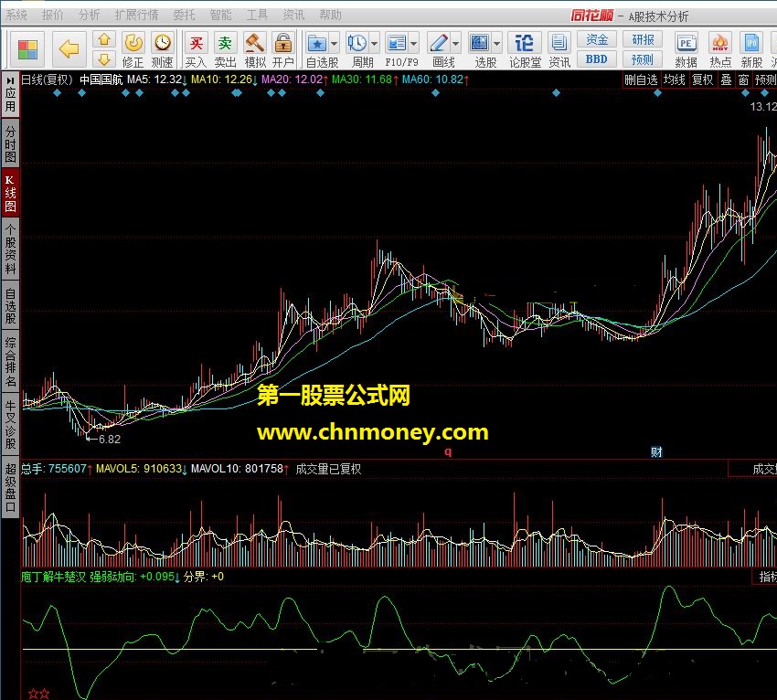Open the 超级盘口 sidebar tab

[x=10, y=488]
